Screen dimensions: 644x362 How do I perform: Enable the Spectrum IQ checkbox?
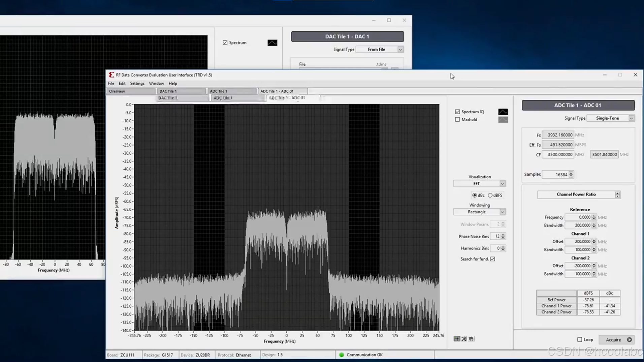[457, 112]
